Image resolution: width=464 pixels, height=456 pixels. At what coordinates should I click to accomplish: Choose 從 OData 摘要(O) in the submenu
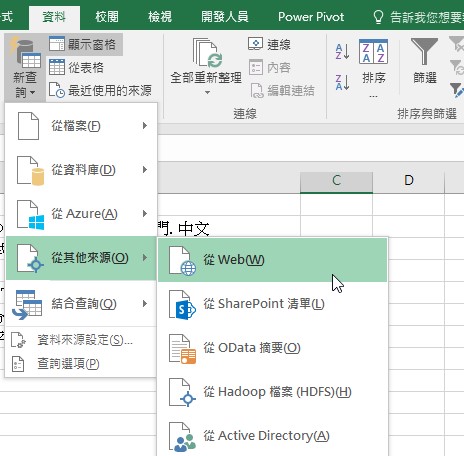coord(272,348)
